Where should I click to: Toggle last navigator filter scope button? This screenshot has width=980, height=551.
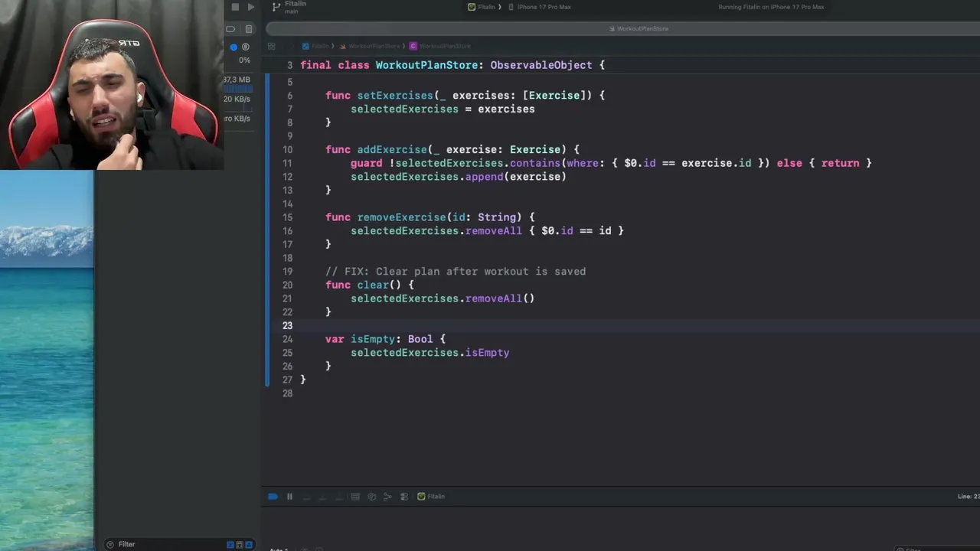[x=249, y=544]
